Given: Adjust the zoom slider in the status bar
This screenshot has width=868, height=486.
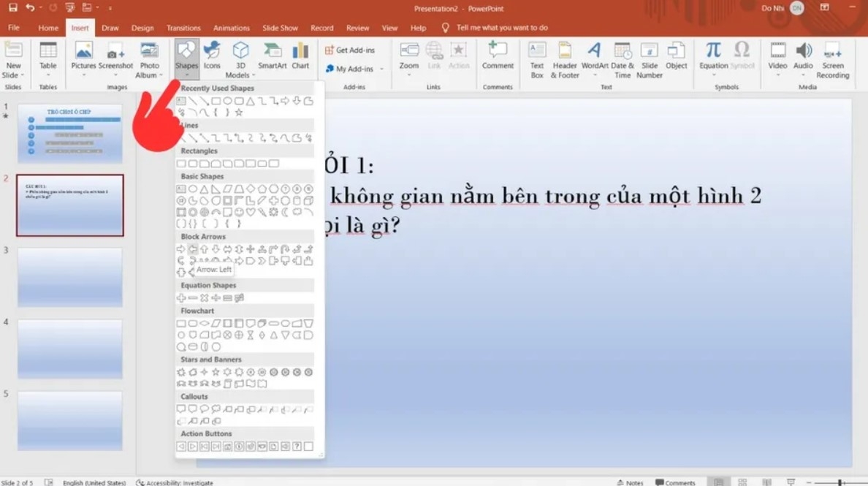Looking at the screenshot, I should click(840, 482).
